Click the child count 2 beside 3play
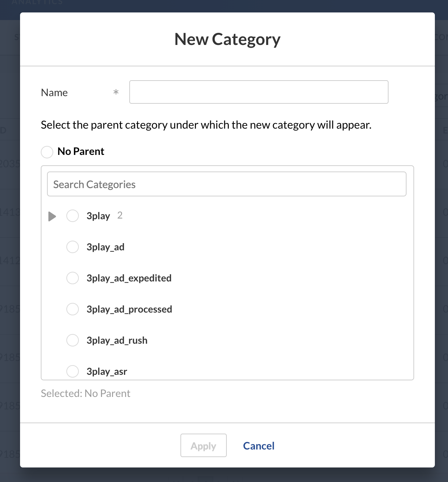The image size is (448, 482). point(120,215)
